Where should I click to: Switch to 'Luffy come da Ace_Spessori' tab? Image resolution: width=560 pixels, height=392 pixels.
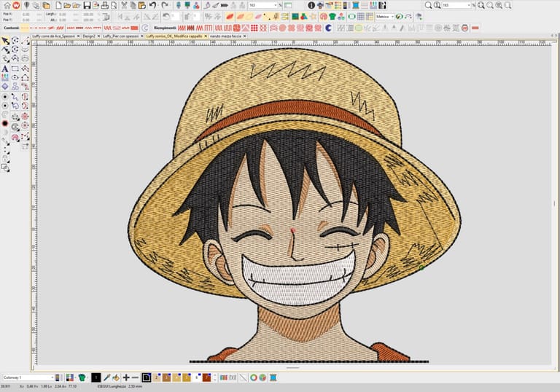pos(53,36)
